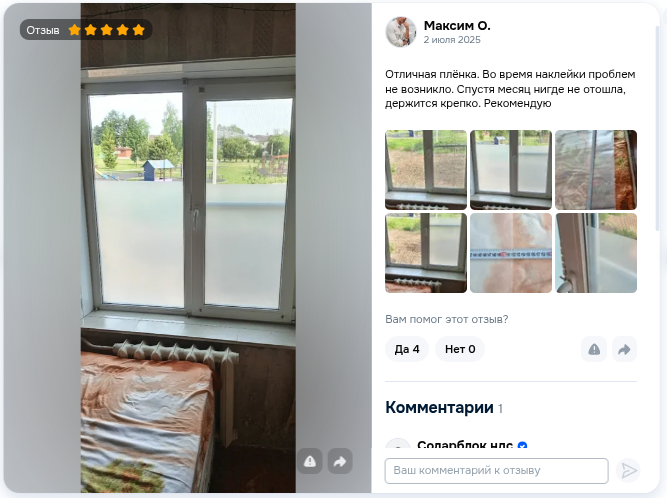This screenshot has width=667, height=498.
Task: Open first thumbnail in top row
Action: [426, 170]
